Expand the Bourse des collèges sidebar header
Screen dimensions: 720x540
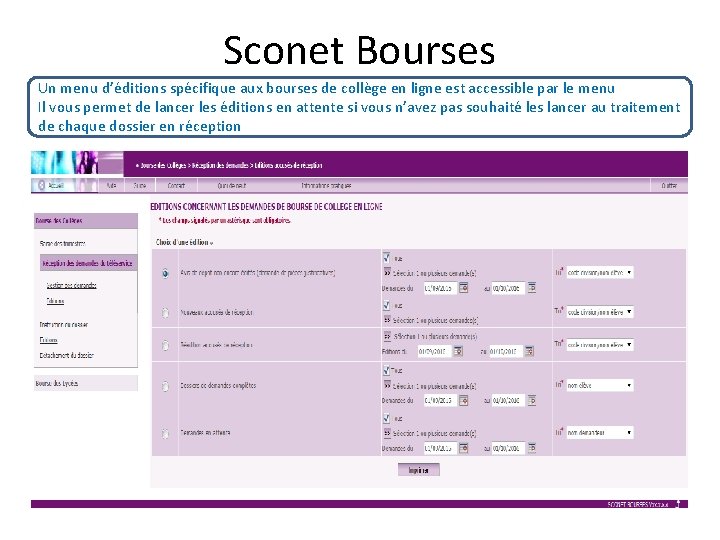(86, 221)
